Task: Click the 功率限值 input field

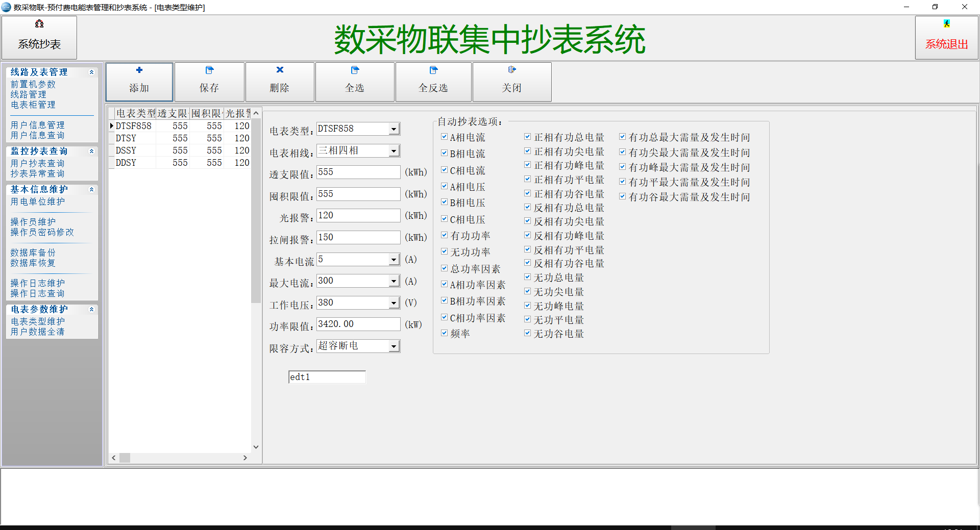Action: 358,324
